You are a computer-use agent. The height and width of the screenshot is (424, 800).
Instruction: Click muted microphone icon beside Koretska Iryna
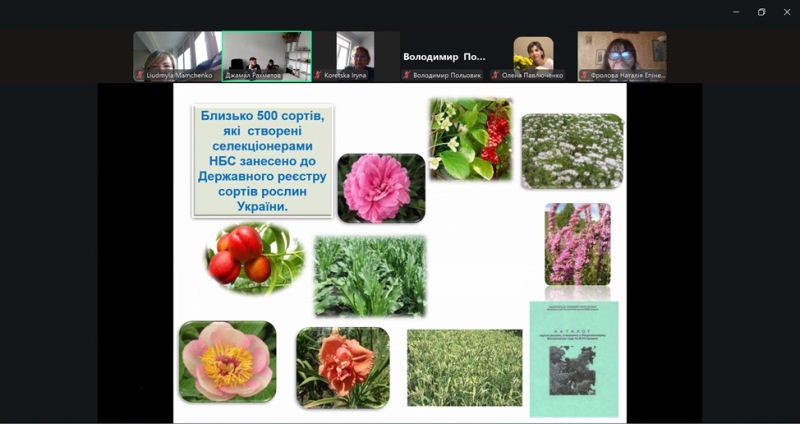(318, 75)
